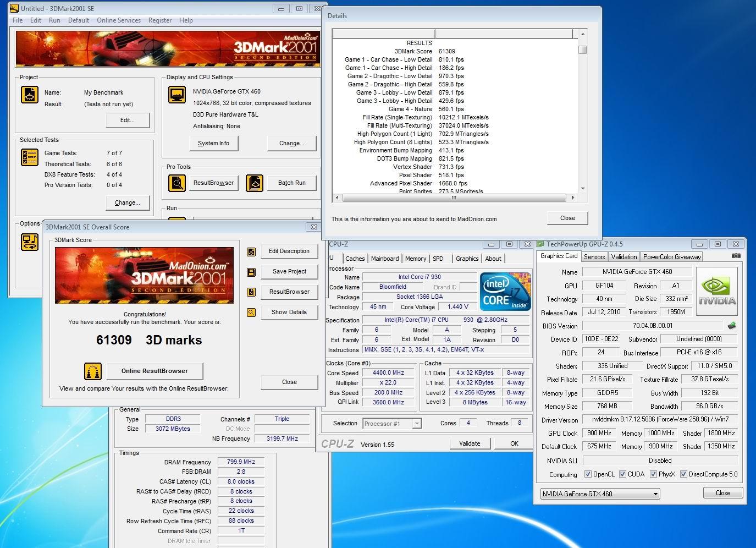
Task: Click the ResultBrowser magnifier icon in Pro Tools
Action: click(177, 183)
